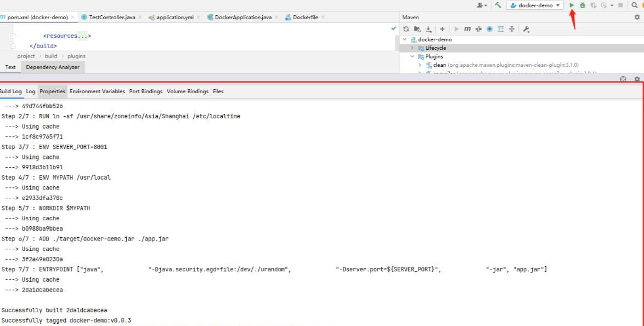The width and height of the screenshot is (644, 326).
Task: Close the pom.xml tab
Action: tap(73, 17)
